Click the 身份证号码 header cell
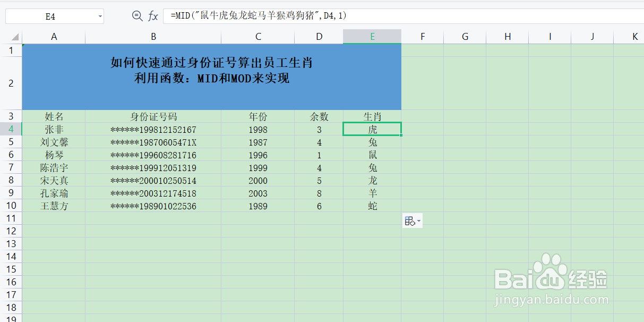Screen dimensions: 644x322 [x=153, y=116]
